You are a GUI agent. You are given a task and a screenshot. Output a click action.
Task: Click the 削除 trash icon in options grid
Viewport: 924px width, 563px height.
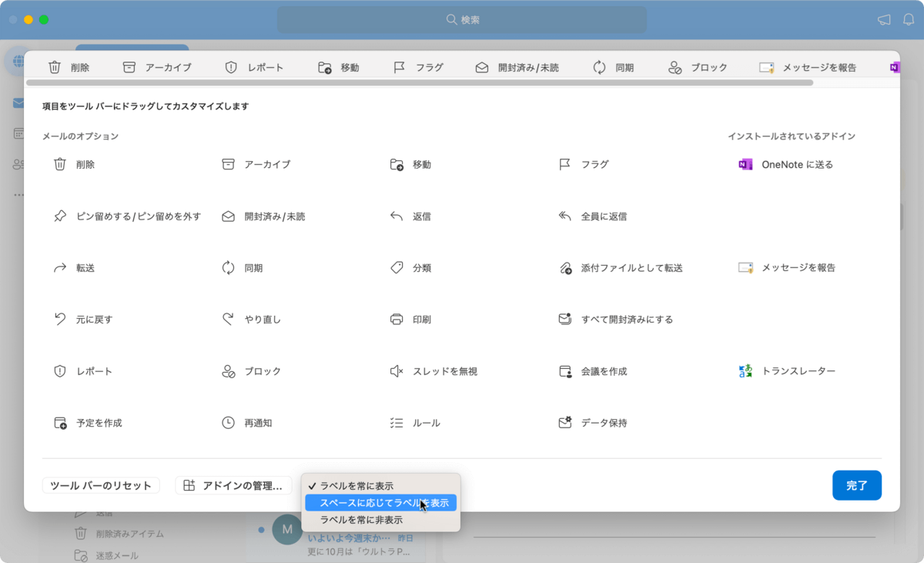60,164
